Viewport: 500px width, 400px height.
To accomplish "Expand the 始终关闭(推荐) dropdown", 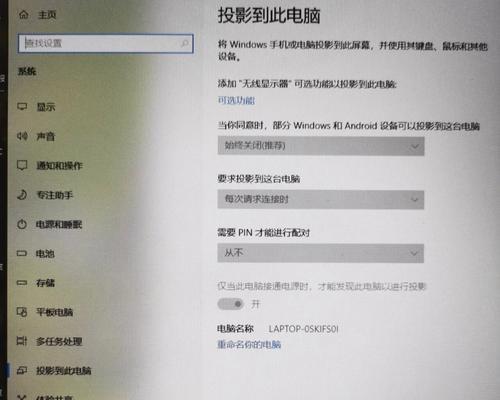I will pos(321,146).
